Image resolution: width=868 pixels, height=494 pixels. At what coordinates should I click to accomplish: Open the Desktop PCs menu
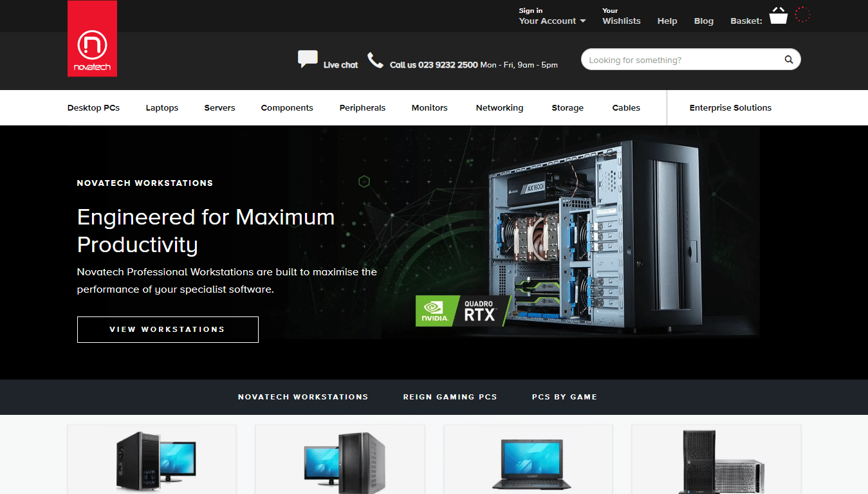pos(93,108)
